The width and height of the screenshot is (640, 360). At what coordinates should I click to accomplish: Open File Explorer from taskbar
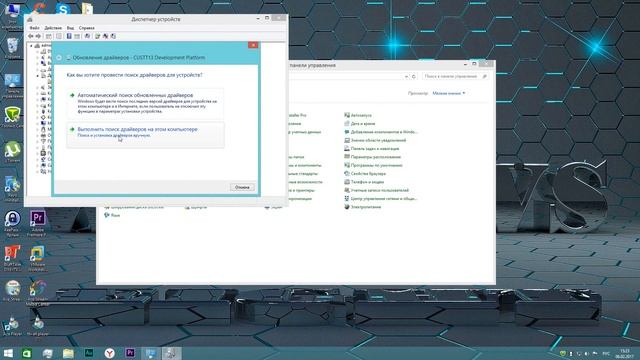pyautogui.click(x=68, y=353)
